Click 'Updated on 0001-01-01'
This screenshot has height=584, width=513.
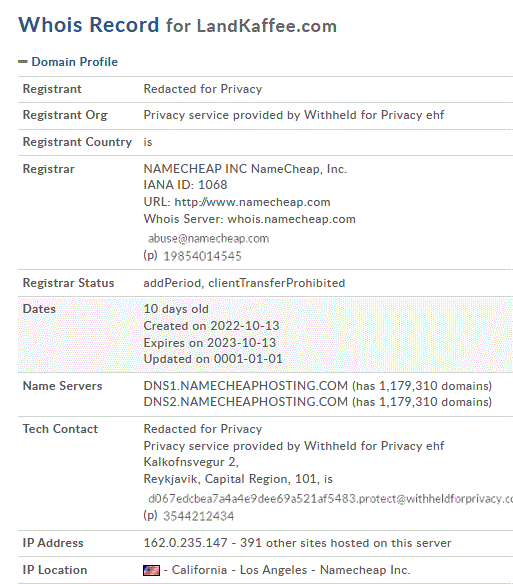tap(213, 359)
